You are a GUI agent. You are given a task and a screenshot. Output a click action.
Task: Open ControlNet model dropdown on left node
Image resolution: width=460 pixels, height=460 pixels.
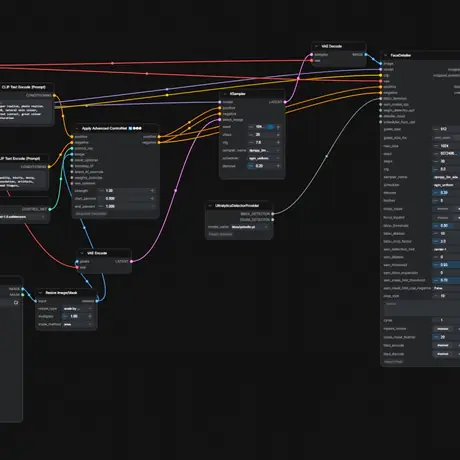(x=23, y=217)
